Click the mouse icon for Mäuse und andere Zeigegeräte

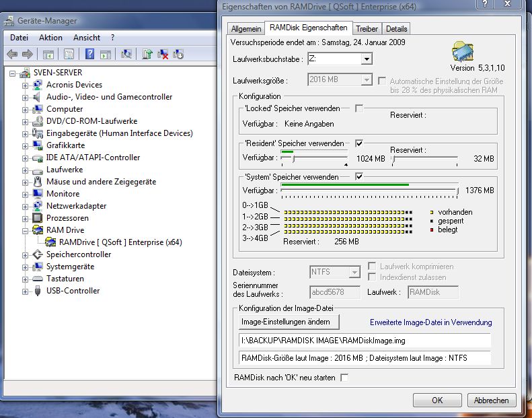click(x=37, y=182)
